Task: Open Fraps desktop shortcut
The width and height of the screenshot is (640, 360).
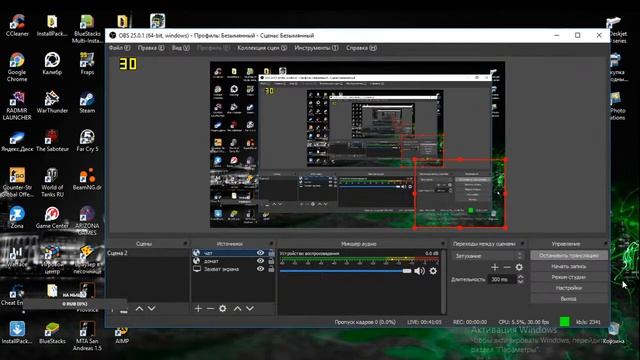Action: (x=87, y=64)
